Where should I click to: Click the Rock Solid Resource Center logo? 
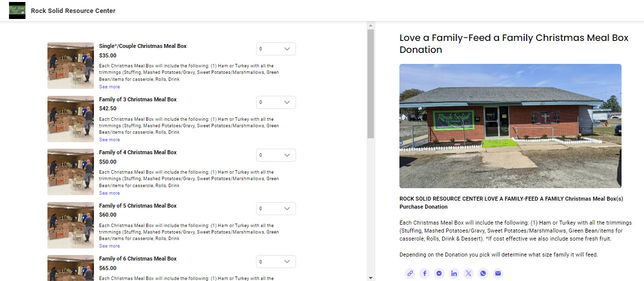click(17, 10)
